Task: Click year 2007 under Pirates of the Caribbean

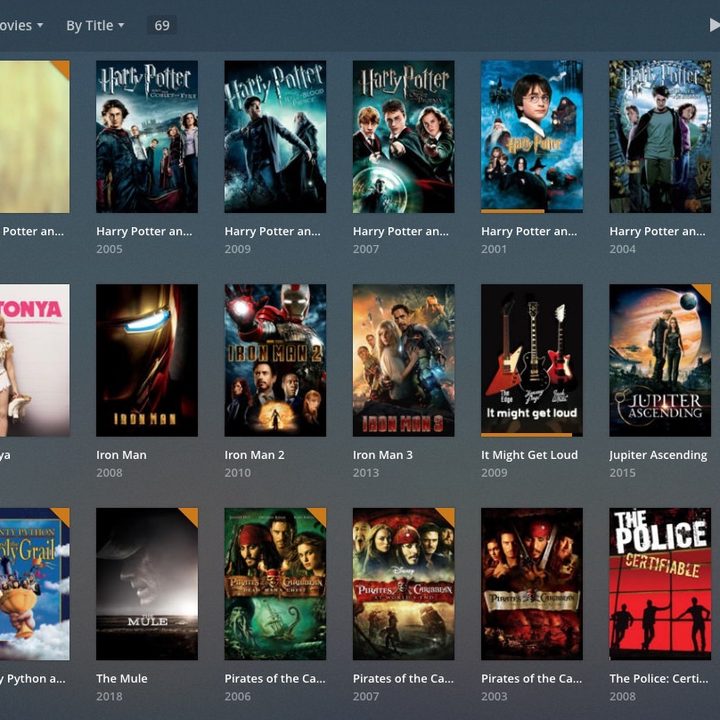Action: 366,696
